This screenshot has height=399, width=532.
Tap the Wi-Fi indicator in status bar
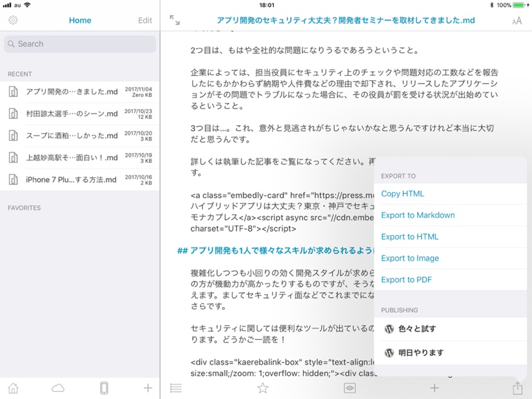[27, 5]
